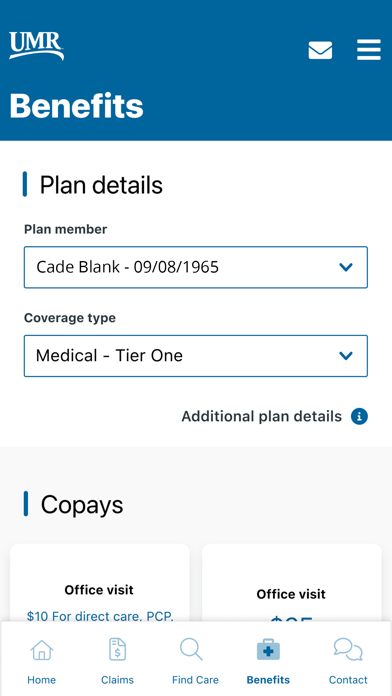This screenshot has height=696, width=392.
Task: Go to the Home tab label
Action: (x=42, y=680)
